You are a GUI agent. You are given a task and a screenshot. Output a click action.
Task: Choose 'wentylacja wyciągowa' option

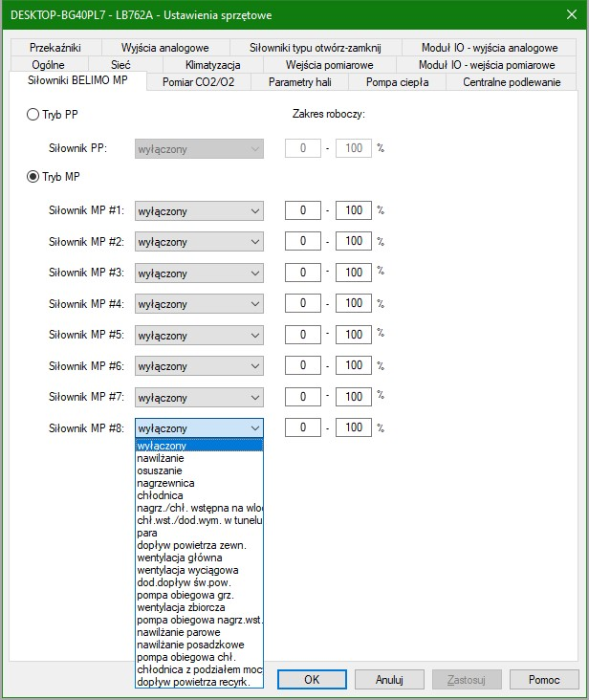[199, 570]
